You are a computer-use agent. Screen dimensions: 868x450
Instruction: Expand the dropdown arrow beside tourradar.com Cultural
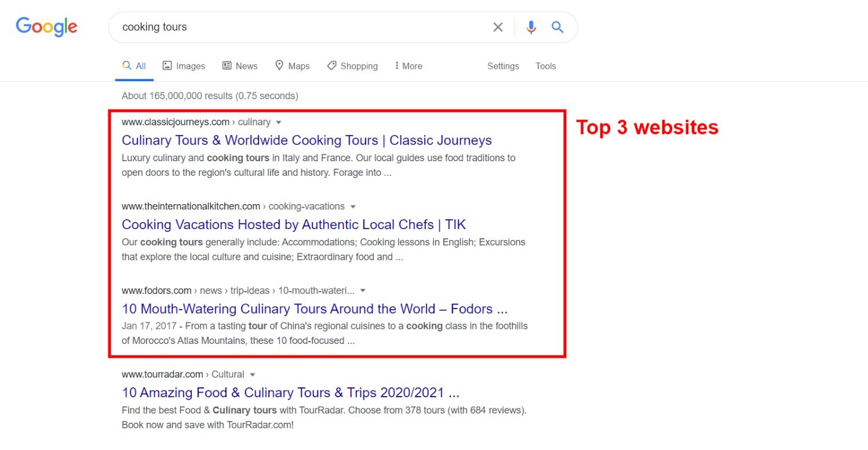[253, 375]
